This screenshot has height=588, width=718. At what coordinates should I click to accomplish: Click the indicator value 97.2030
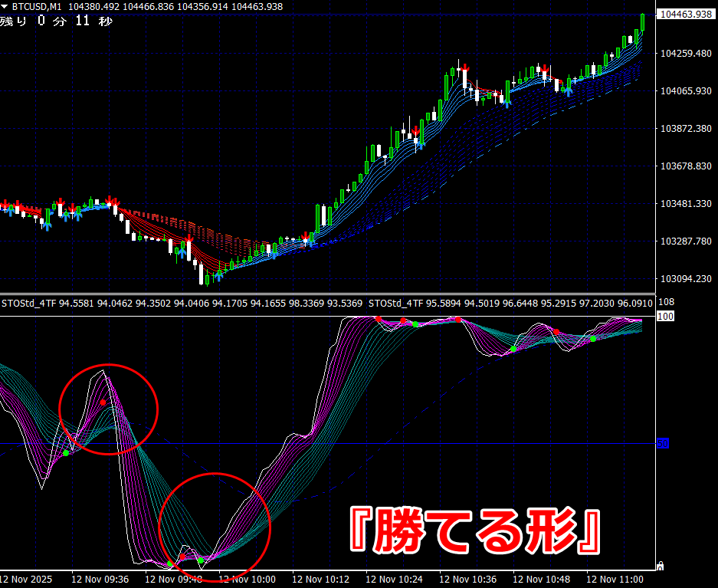597,303
